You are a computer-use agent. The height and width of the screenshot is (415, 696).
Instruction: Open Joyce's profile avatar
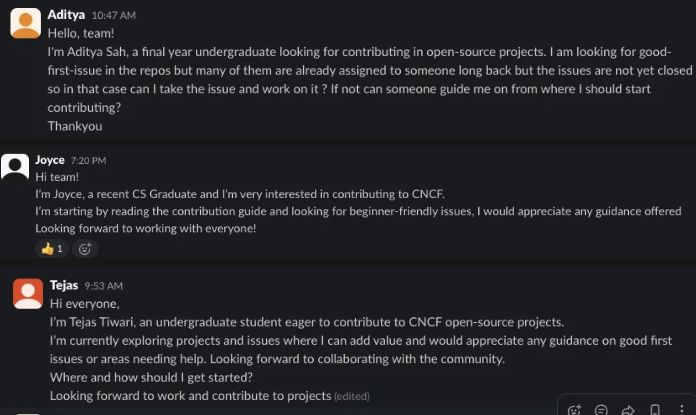click(x=15, y=166)
